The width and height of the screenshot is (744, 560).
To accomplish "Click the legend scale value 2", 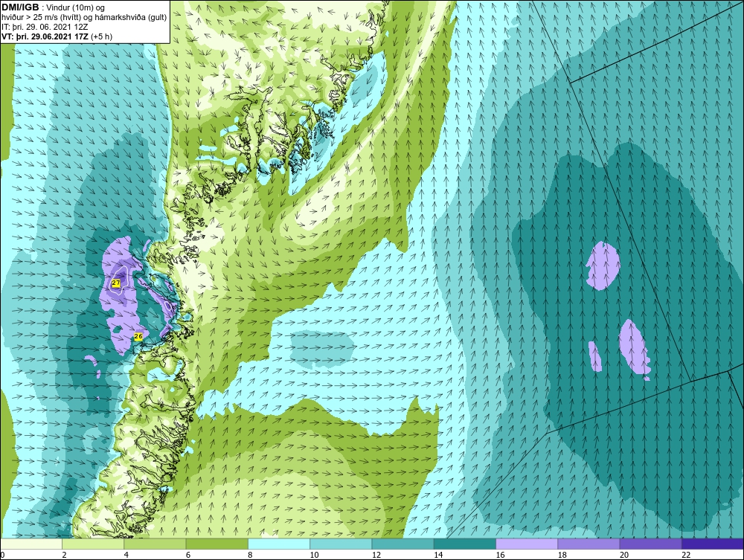I will (64, 556).
